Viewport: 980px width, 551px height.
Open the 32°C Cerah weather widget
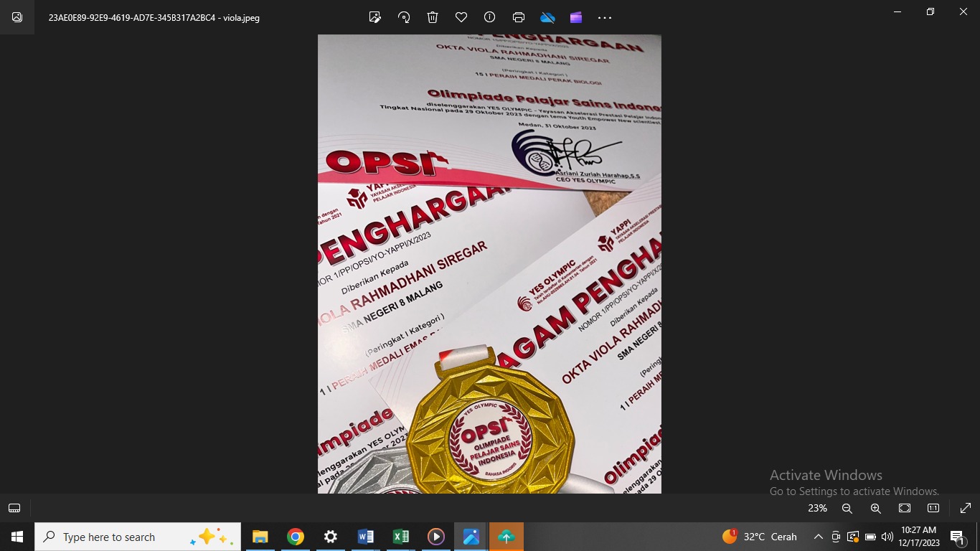[x=760, y=537]
